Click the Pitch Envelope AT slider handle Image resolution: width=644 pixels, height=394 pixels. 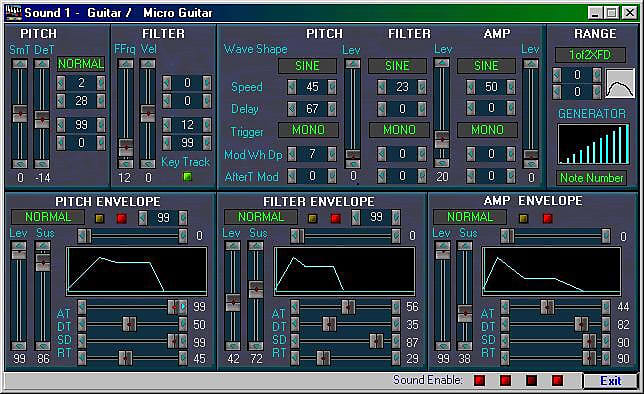pyautogui.click(x=173, y=307)
